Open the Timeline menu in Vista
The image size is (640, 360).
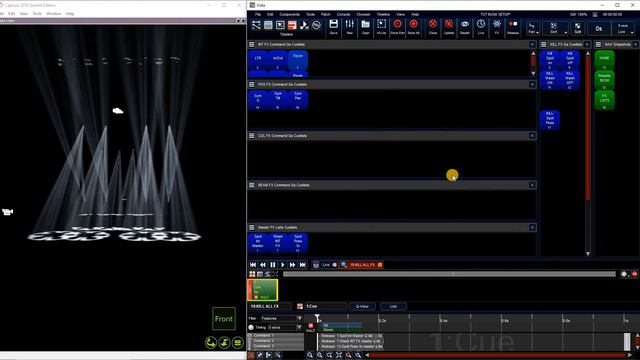coord(383,14)
